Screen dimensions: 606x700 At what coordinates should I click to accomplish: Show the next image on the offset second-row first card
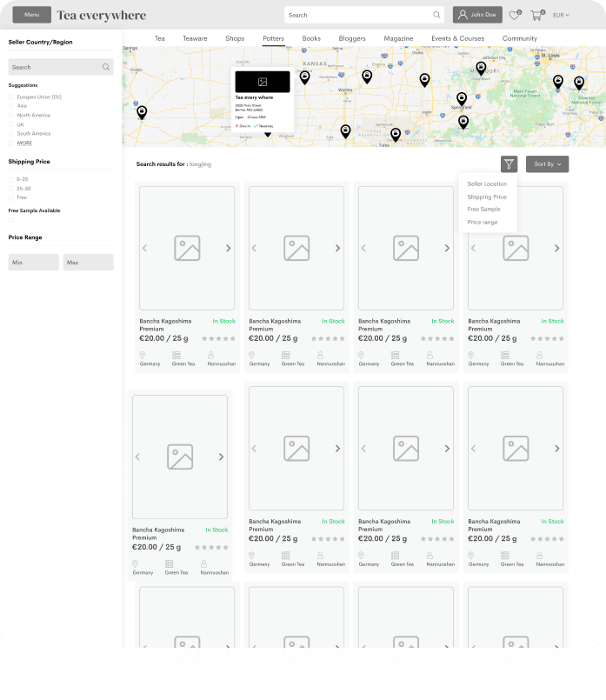click(x=221, y=457)
